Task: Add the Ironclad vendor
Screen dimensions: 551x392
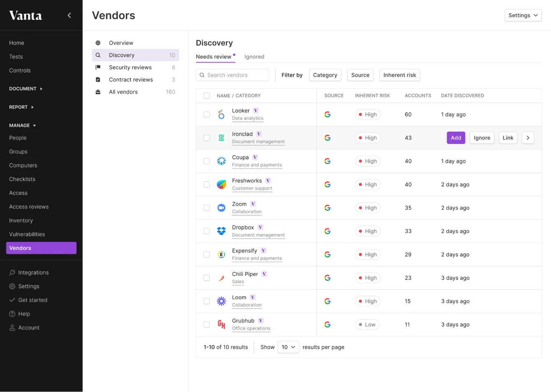Action: 456,138
